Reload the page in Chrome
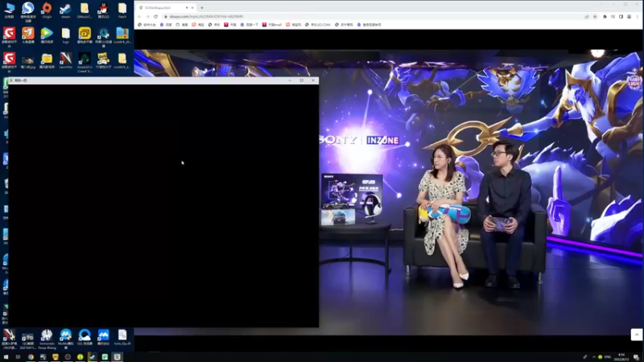Image resolution: width=644 pixels, height=362 pixels. point(155,17)
